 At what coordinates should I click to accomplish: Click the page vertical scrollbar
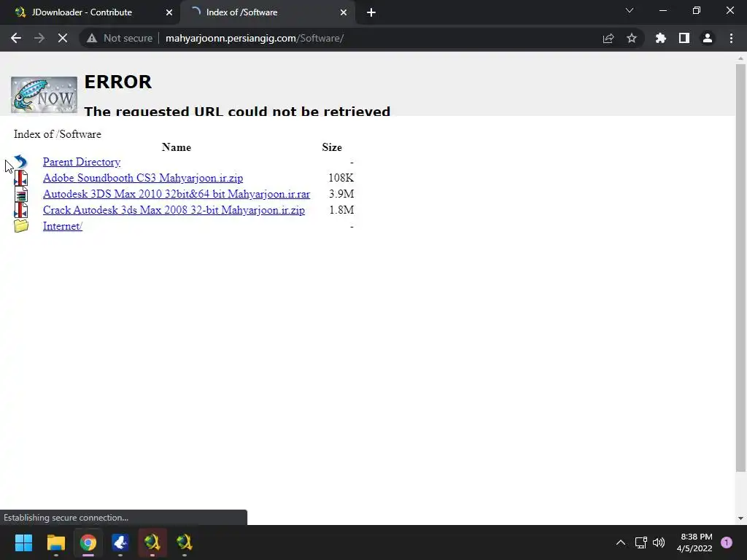point(740,268)
